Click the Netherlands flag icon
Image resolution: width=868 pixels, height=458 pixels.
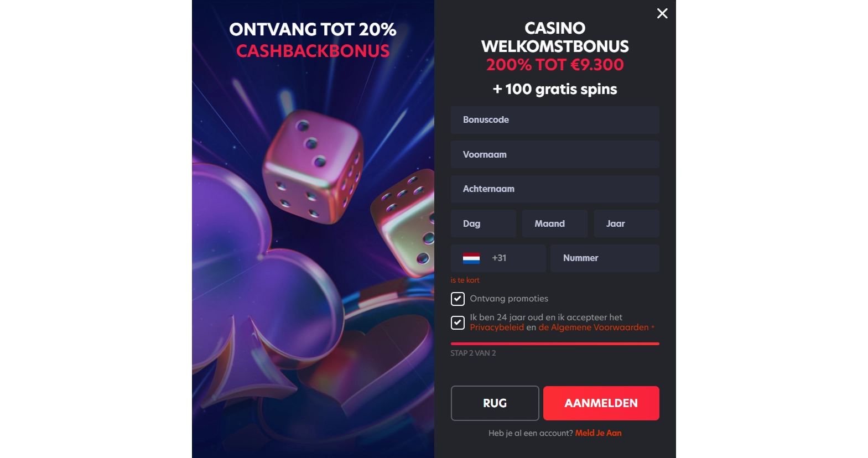coord(471,258)
